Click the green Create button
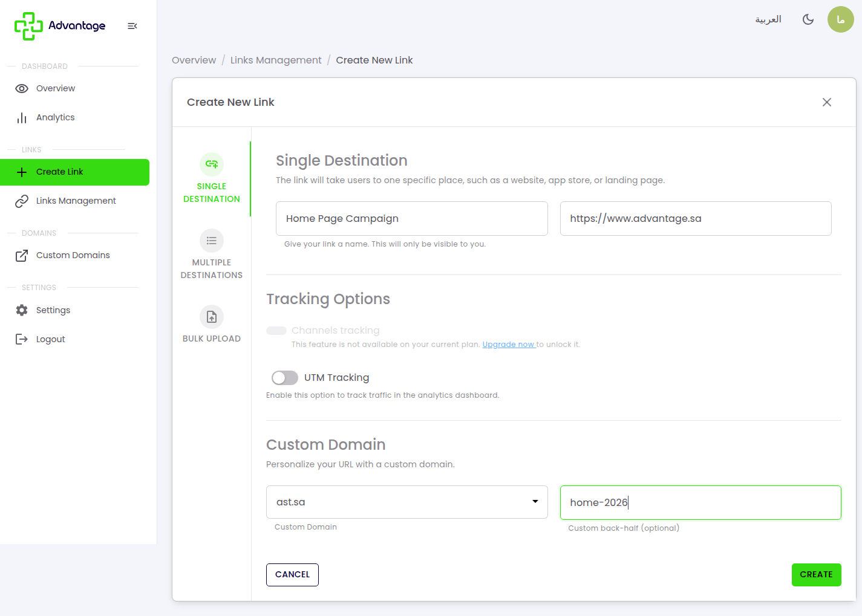The image size is (862, 616). pyautogui.click(x=816, y=575)
